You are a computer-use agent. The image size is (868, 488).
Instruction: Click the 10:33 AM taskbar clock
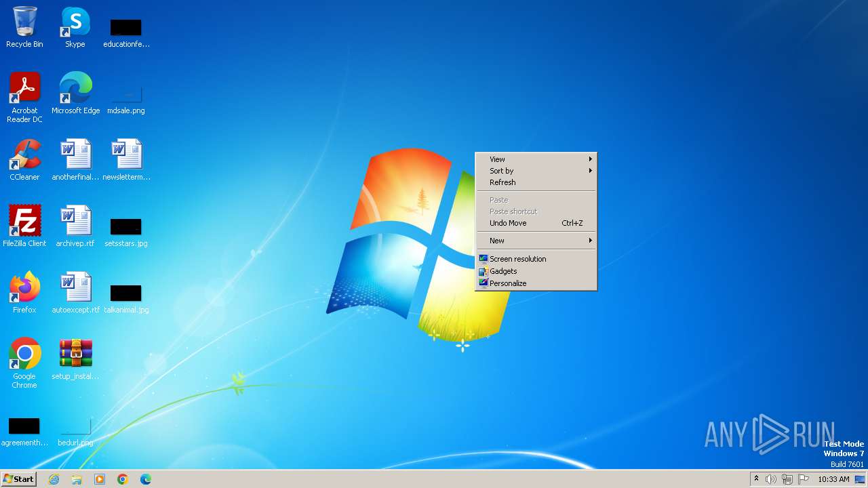(833, 479)
